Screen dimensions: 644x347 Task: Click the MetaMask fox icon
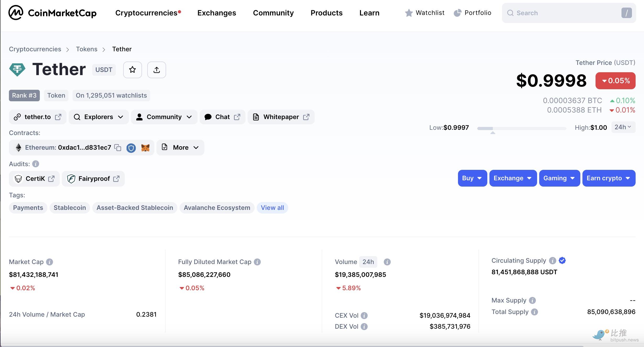[x=145, y=148]
